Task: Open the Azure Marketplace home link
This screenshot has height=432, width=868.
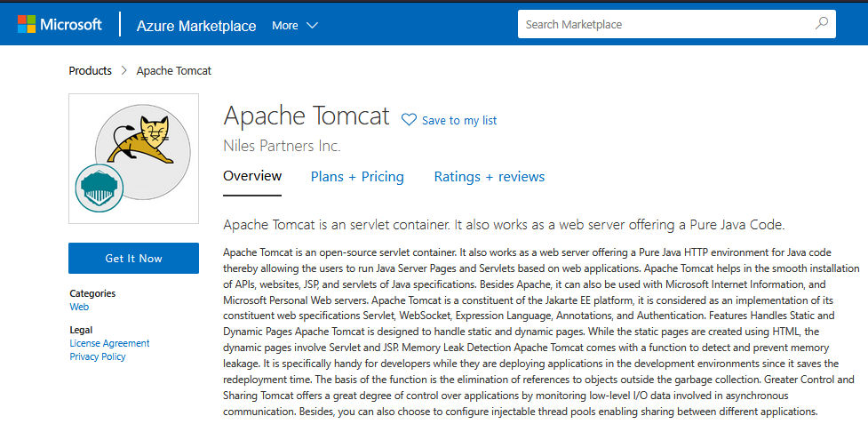Action: pos(196,26)
